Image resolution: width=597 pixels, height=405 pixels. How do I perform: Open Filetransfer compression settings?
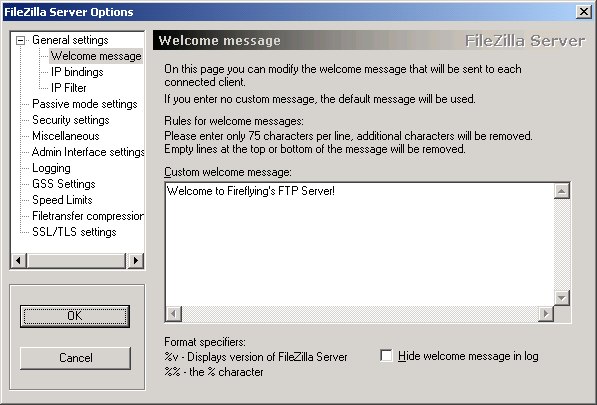[88, 216]
